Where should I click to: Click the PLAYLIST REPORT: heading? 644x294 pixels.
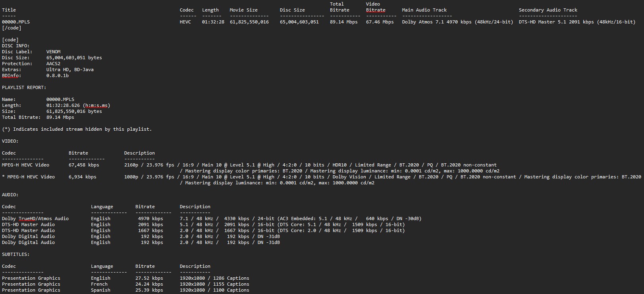coord(24,87)
